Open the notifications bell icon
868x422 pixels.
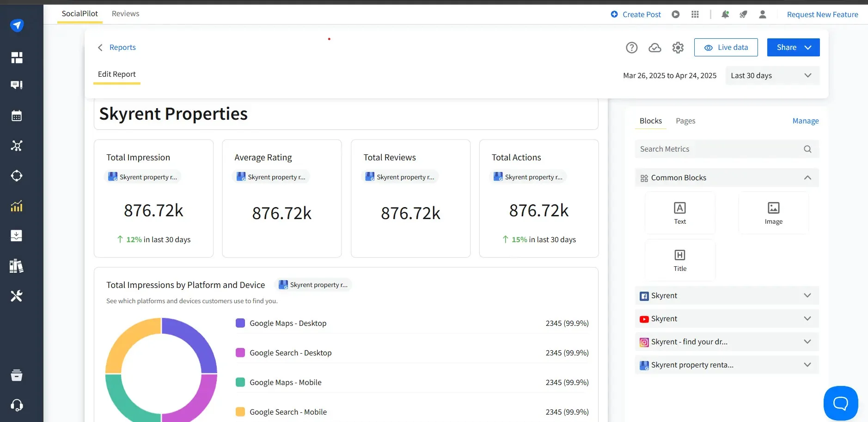tap(724, 14)
